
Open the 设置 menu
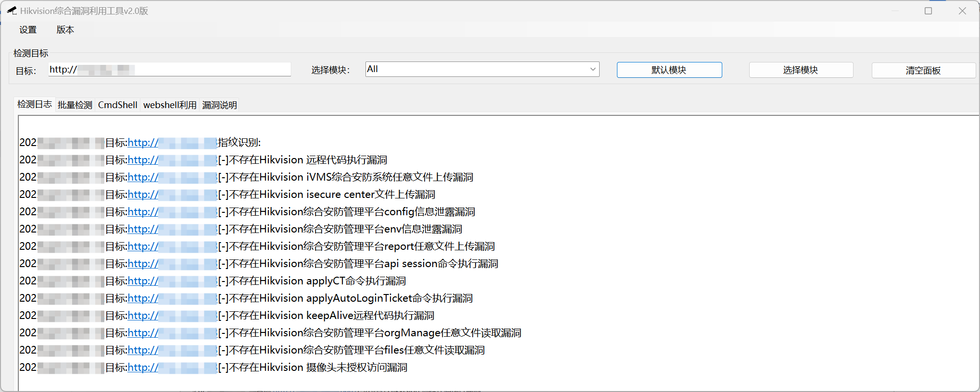(x=28, y=30)
